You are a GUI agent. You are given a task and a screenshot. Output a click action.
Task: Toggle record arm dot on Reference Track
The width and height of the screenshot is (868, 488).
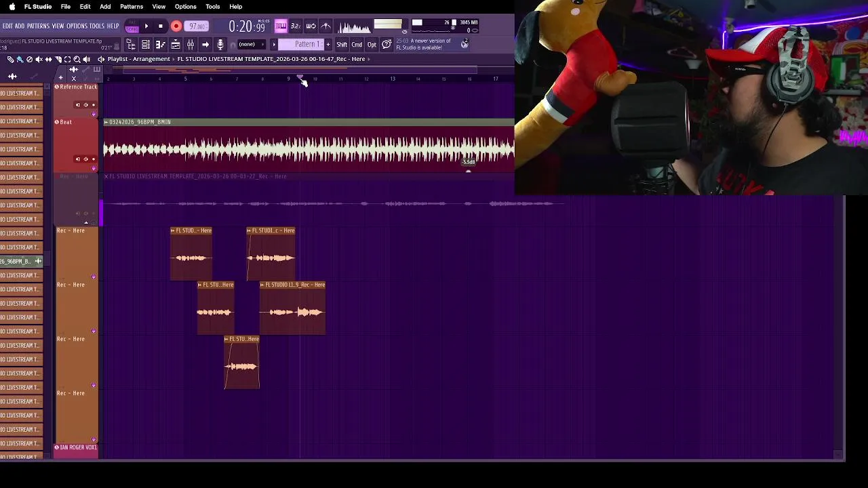click(94, 105)
